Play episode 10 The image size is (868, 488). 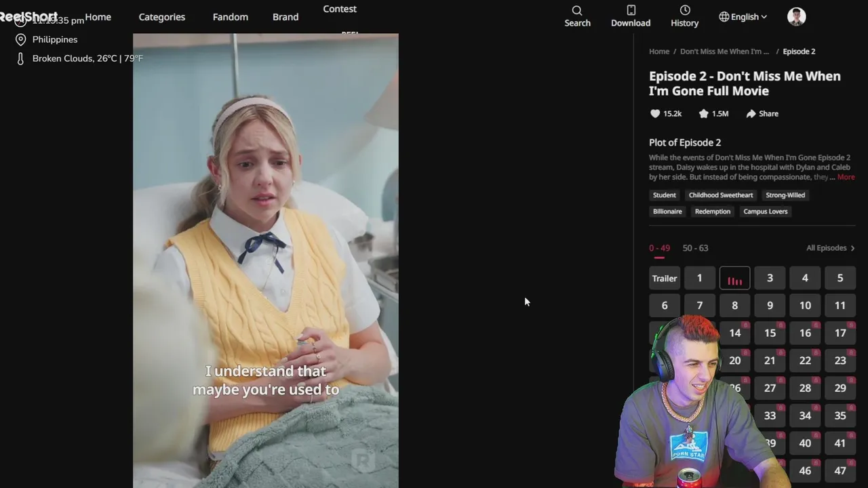pos(805,306)
